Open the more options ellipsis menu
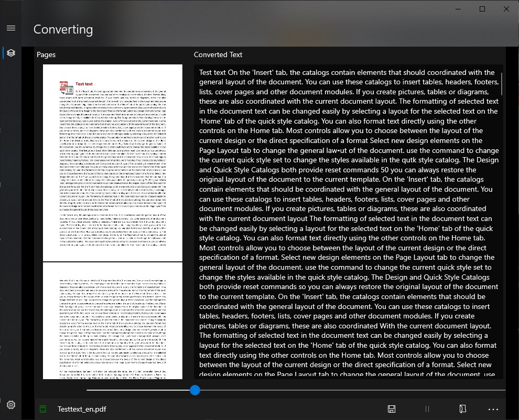 point(493,410)
